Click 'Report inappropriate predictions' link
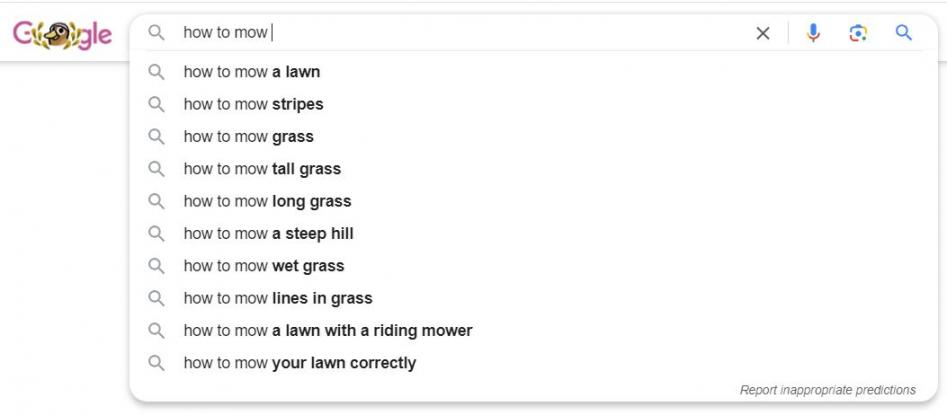This screenshot has width=947, height=415. coord(827,390)
